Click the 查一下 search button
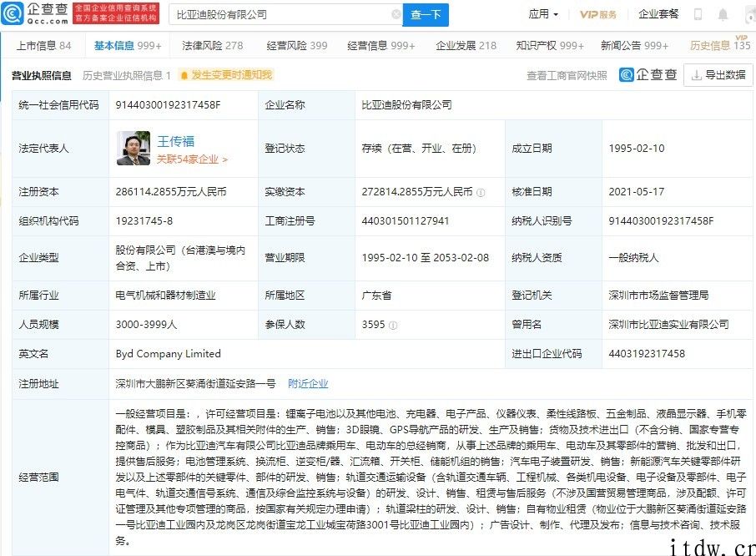756x556 pixels. point(426,15)
